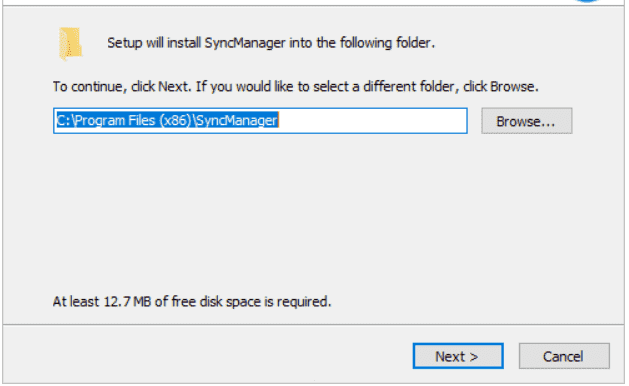The width and height of the screenshot is (629, 386).
Task: Cancel the SyncManager setup
Action: tap(564, 356)
